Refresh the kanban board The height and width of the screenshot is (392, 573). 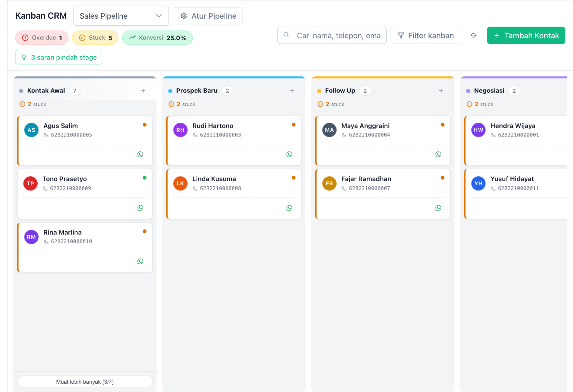pos(473,35)
